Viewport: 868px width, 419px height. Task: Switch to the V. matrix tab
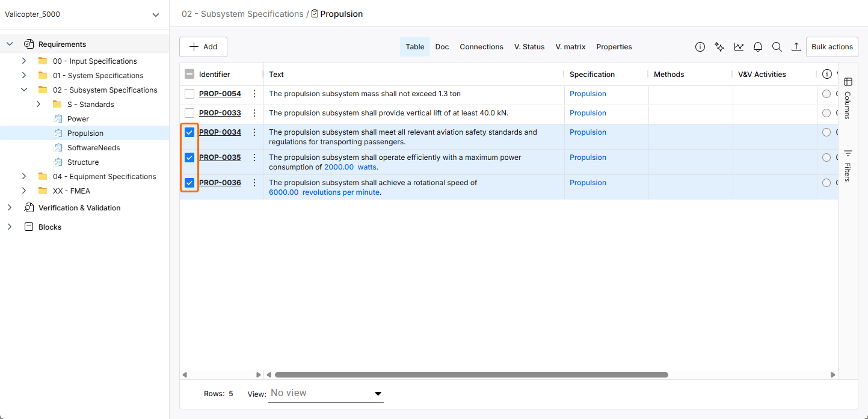[x=570, y=47]
